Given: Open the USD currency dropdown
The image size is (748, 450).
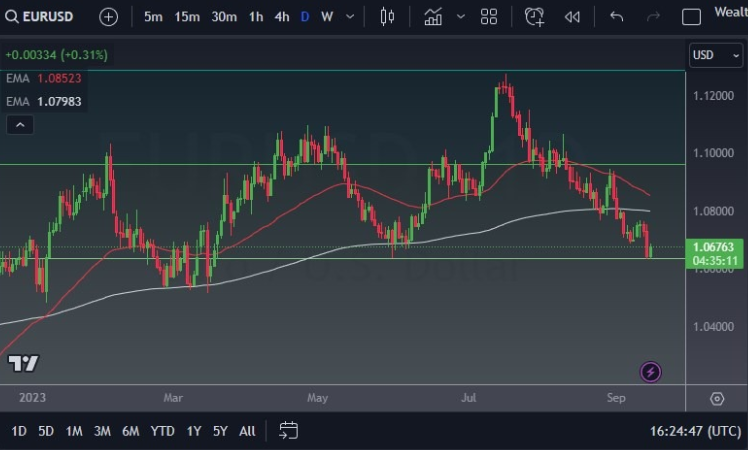Looking at the screenshot, I should 715,55.
